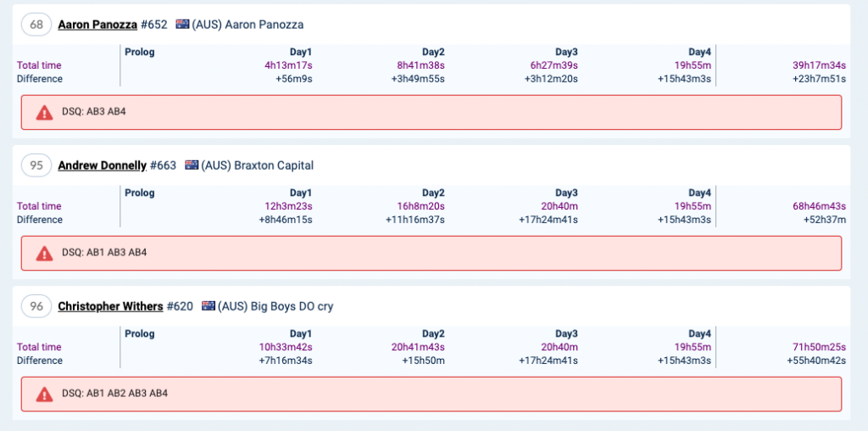Click the warning triangle in Andrew Donnelly's DSQ alert
The height and width of the screenshot is (431, 868).
(x=44, y=253)
